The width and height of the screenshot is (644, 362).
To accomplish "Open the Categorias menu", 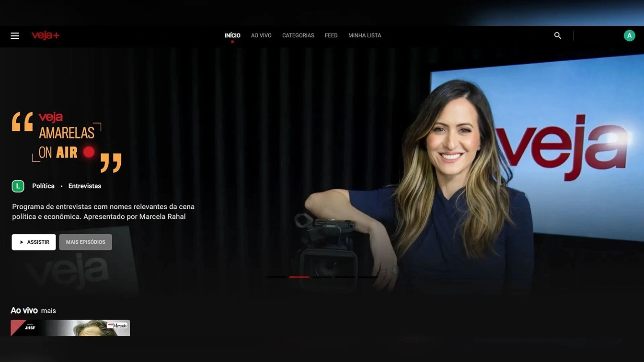I will 298,35.
